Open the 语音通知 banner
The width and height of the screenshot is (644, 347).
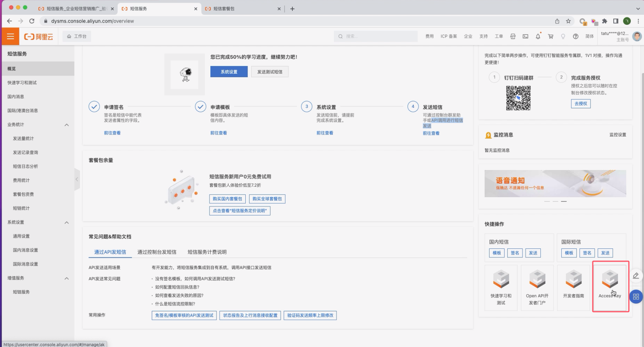tap(555, 184)
